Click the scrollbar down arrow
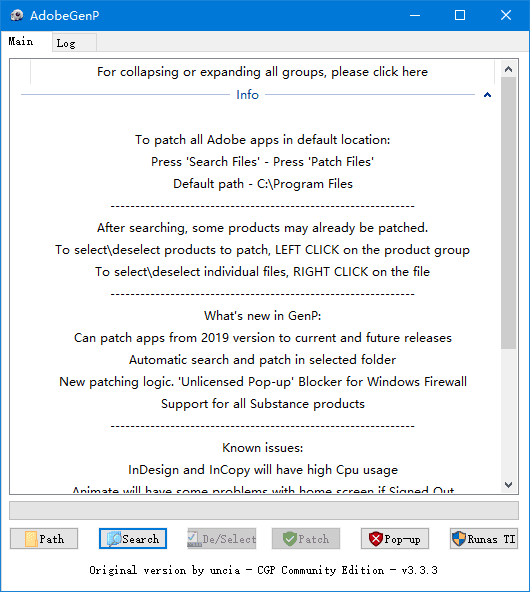 click(508, 484)
